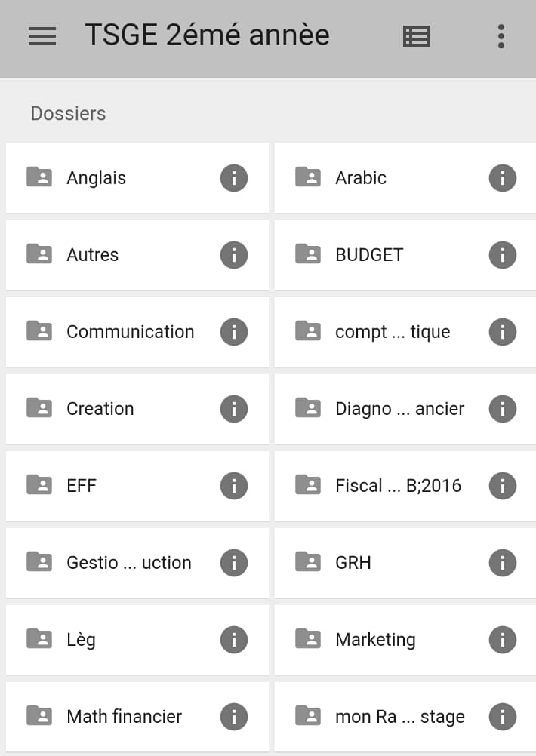This screenshot has width=536, height=756.
Task: Show info for Arabic folder
Action: [x=503, y=178]
